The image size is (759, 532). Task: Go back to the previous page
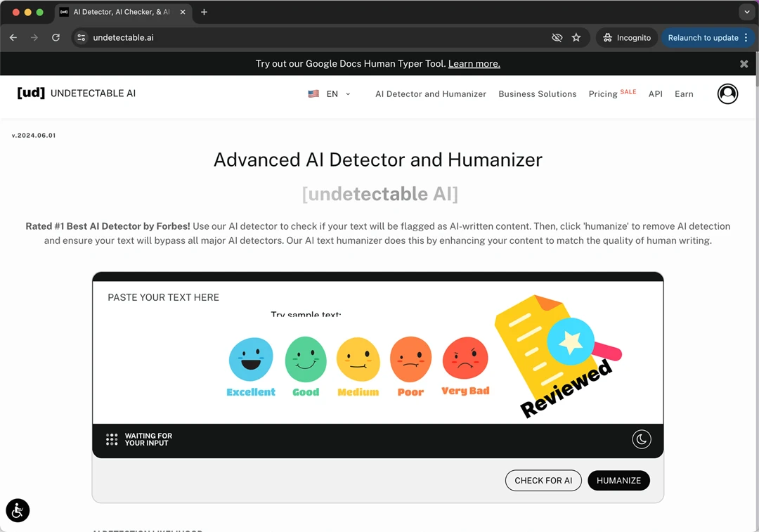[x=13, y=38]
